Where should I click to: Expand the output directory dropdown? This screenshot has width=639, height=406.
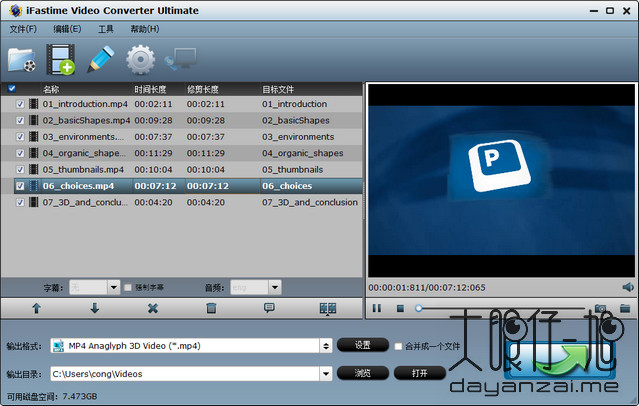click(326, 373)
